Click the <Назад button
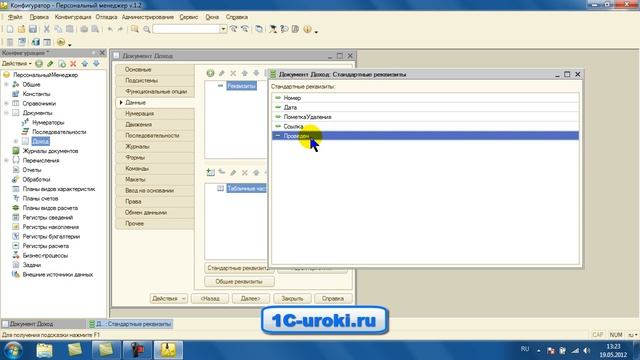Viewport: 640px width, 360px height. coord(210,299)
